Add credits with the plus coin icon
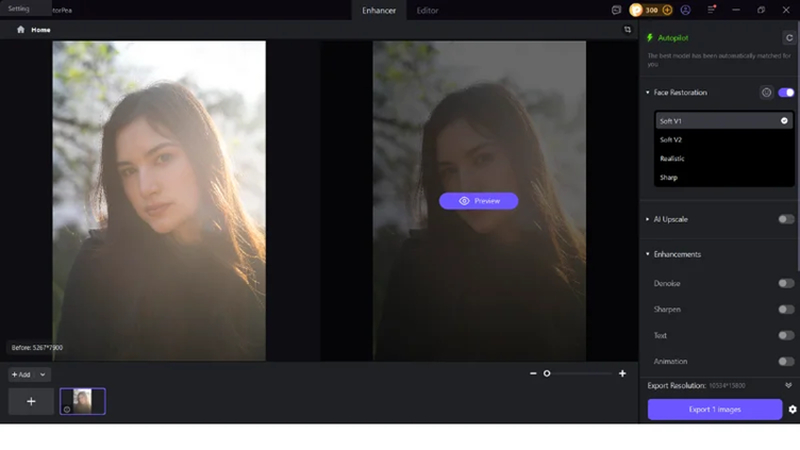This screenshot has height=450, width=800. [x=667, y=10]
